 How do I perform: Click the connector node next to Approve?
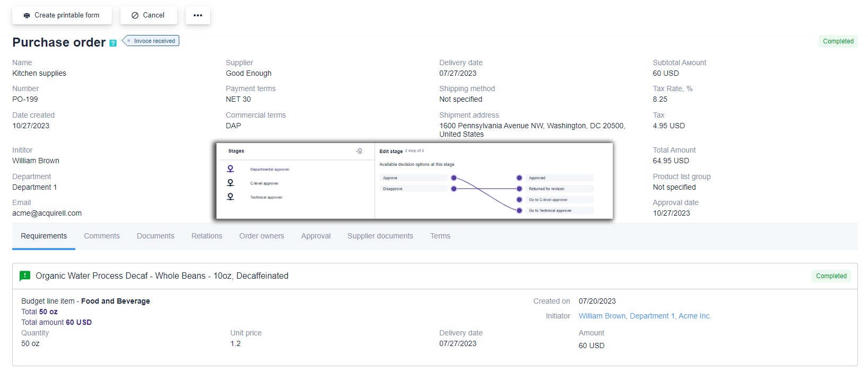[454, 178]
